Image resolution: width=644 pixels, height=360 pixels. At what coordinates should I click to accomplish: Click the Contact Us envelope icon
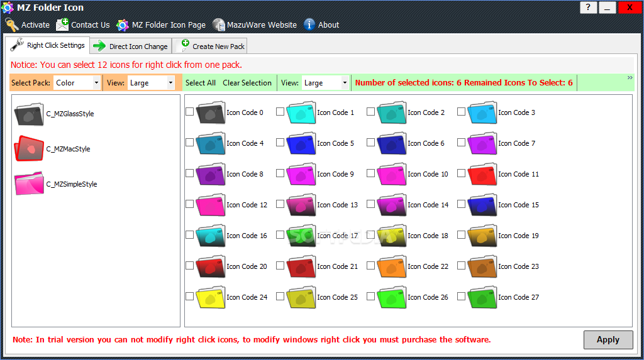pos(62,25)
